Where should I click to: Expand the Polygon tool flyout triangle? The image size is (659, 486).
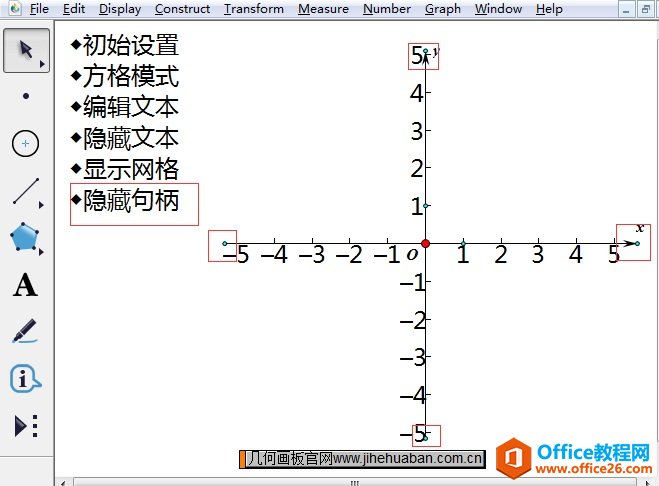point(41,252)
